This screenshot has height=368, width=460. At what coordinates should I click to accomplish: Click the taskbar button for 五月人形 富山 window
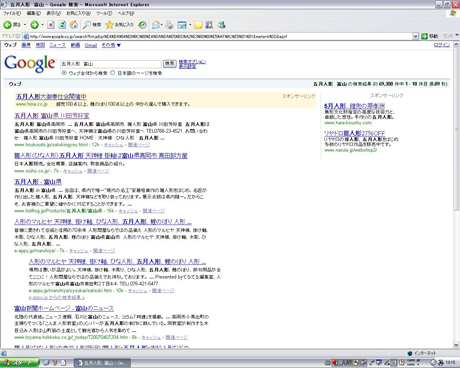[102, 363]
